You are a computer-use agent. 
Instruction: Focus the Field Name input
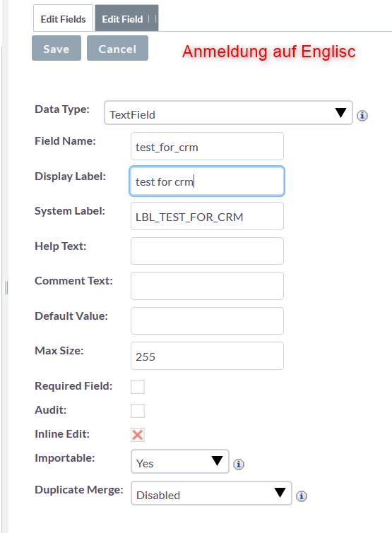[x=207, y=146]
